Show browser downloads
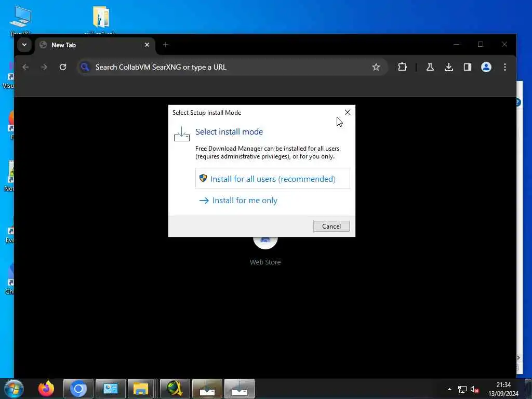This screenshot has width=532, height=399. point(448,67)
